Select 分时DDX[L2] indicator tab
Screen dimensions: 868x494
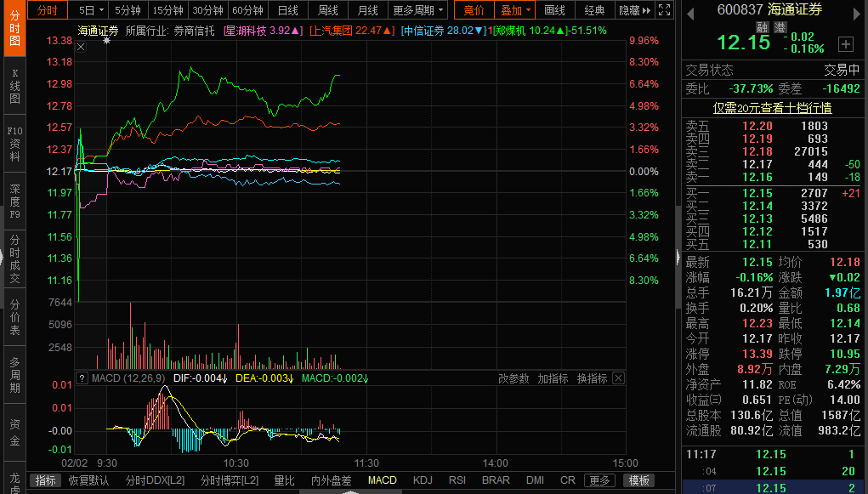(x=155, y=480)
